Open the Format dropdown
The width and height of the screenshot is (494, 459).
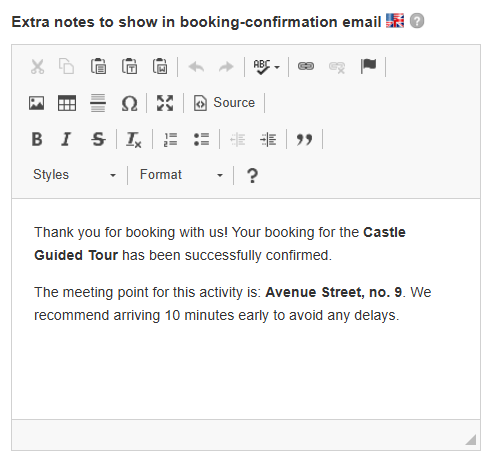pyautogui.click(x=181, y=175)
